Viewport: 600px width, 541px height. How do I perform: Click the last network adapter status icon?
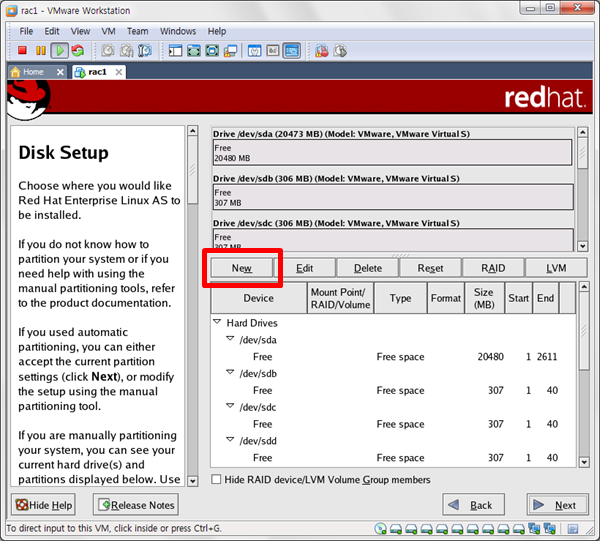point(549,529)
